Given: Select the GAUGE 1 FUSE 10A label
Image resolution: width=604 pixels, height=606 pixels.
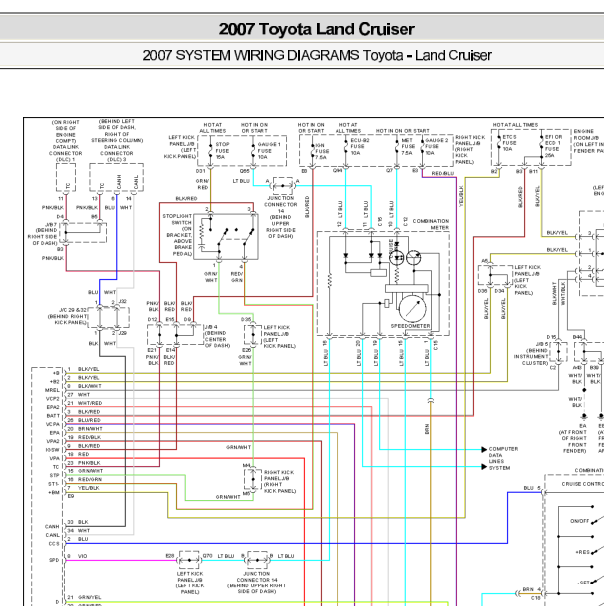Looking at the screenshot, I should point(269,150).
